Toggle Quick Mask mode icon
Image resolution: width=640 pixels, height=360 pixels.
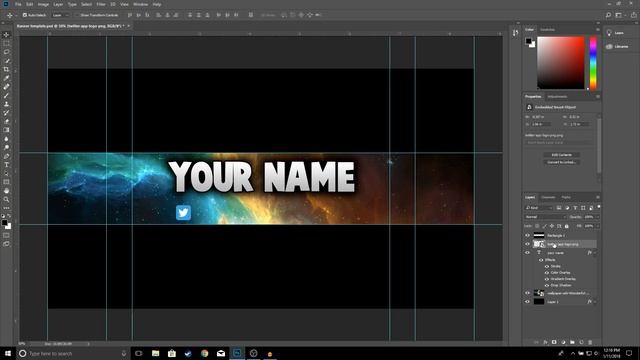point(6,235)
